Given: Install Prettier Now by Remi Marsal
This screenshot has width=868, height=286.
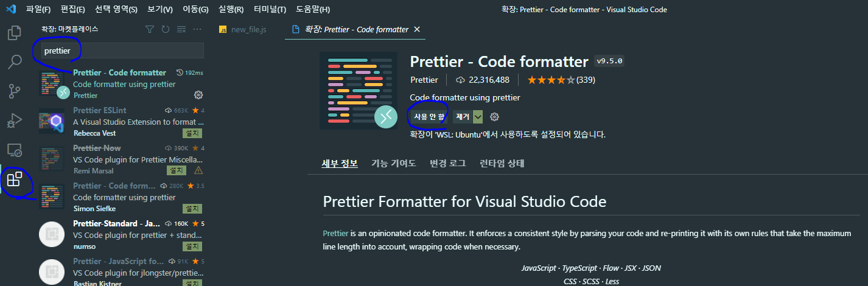Looking at the screenshot, I should tap(176, 171).
